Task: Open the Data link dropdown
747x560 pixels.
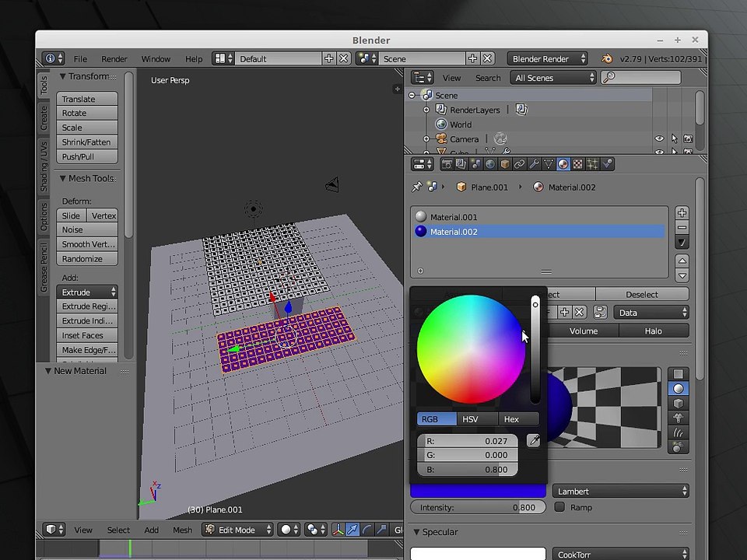Action: [651, 313]
